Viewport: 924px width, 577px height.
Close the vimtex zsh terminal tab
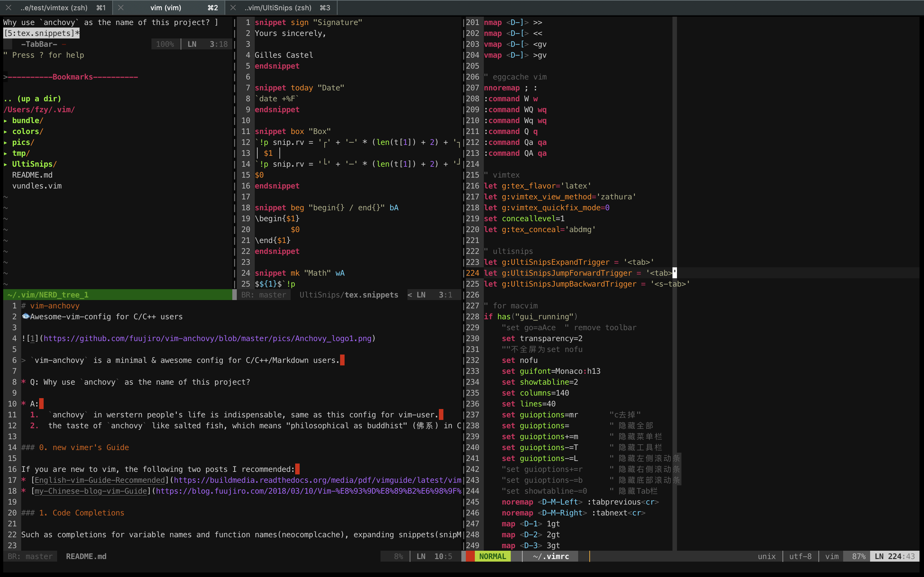point(8,8)
